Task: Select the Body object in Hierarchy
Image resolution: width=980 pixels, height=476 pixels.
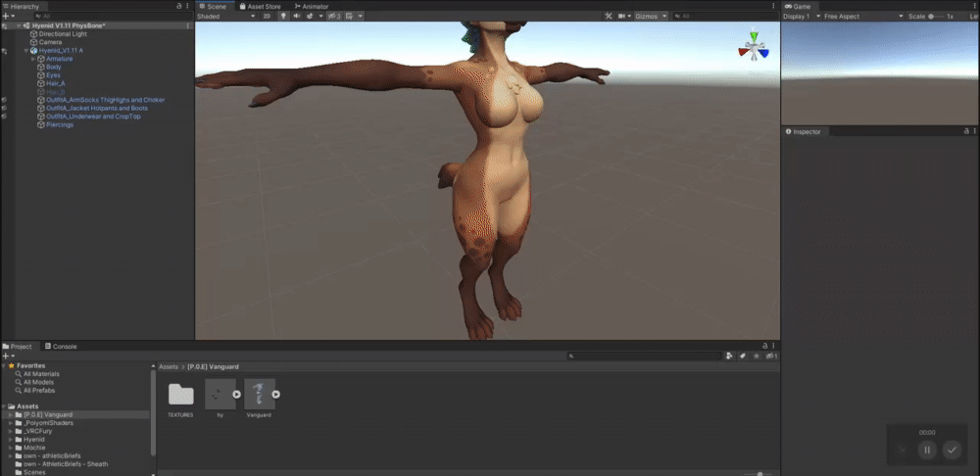Action: coord(53,67)
